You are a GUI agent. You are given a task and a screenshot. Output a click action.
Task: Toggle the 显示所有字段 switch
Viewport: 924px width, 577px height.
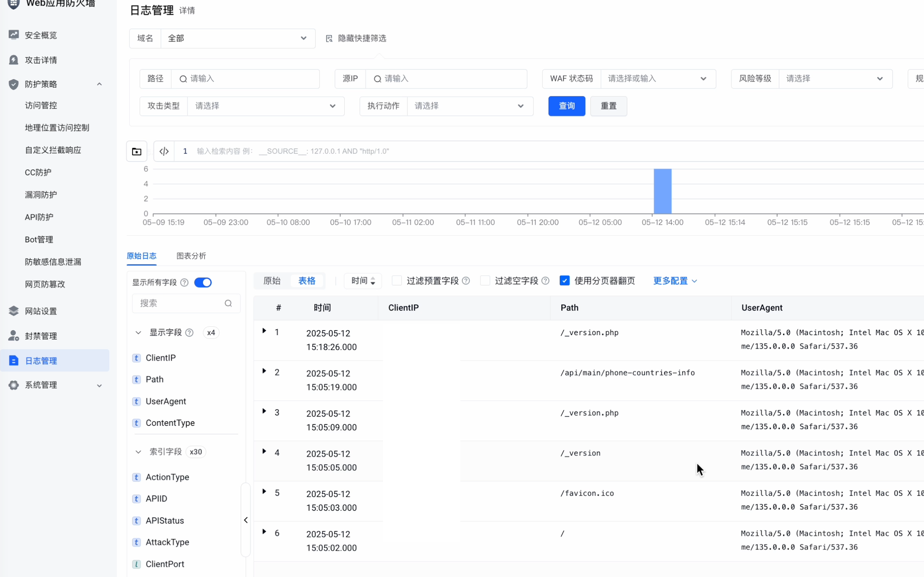[x=203, y=282]
